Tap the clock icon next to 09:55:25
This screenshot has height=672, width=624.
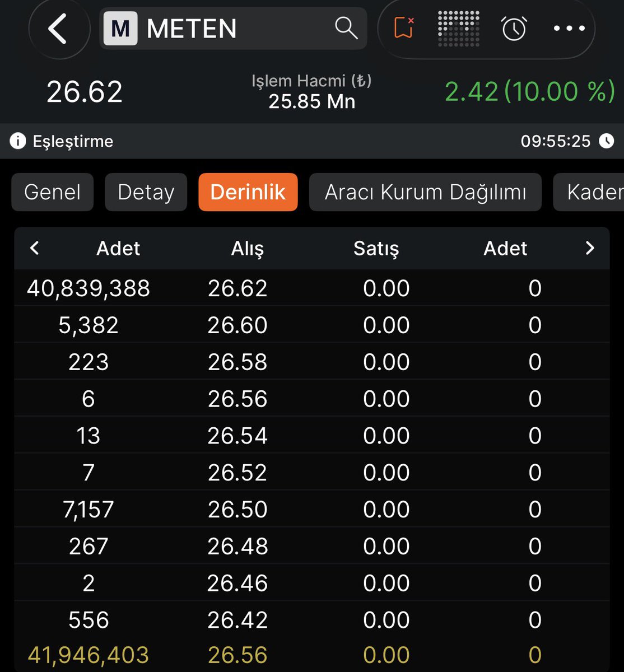[606, 141]
